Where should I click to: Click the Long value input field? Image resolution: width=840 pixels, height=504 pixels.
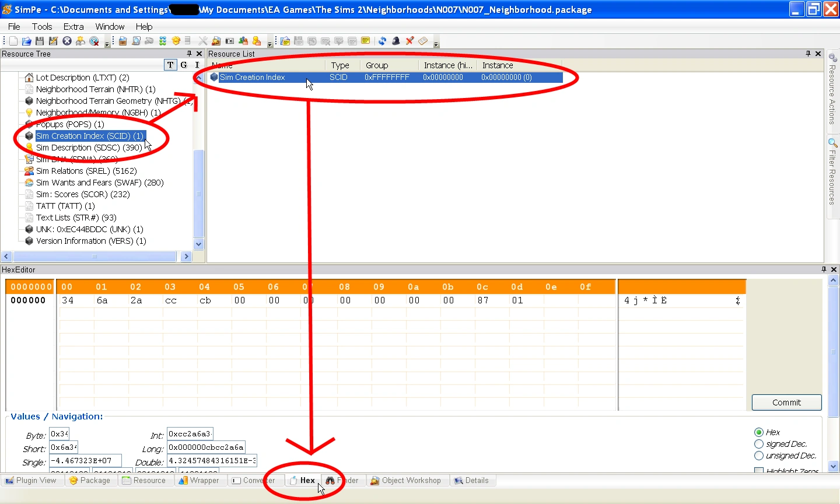click(206, 447)
